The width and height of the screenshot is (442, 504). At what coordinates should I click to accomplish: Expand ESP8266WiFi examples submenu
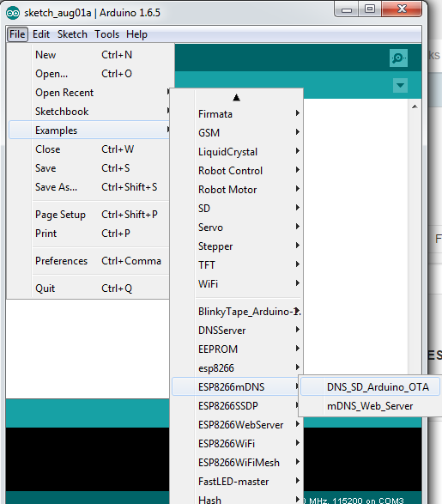[x=237, y=444]
